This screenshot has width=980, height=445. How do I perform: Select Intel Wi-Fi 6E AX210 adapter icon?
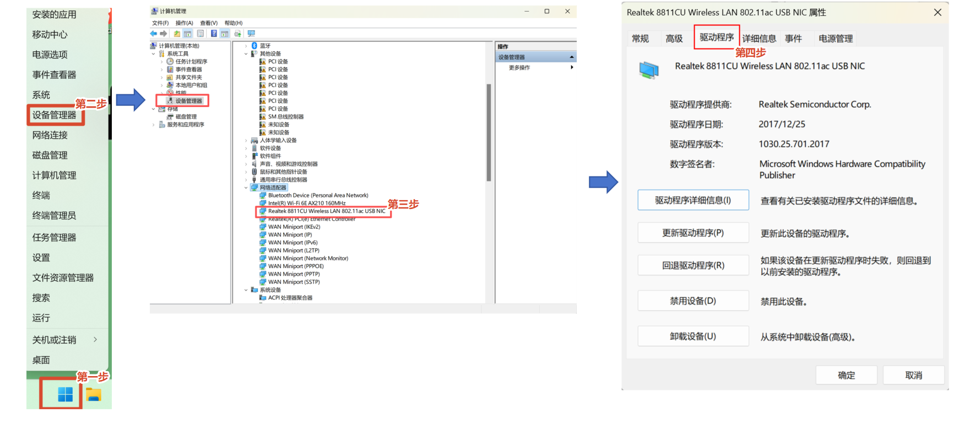[263, 203]
